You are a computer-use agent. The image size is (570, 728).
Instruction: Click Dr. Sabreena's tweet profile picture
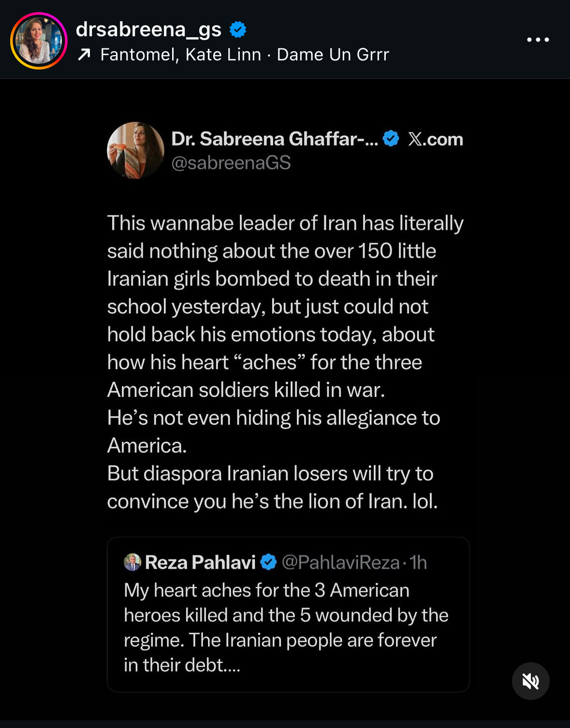(135, 150)
